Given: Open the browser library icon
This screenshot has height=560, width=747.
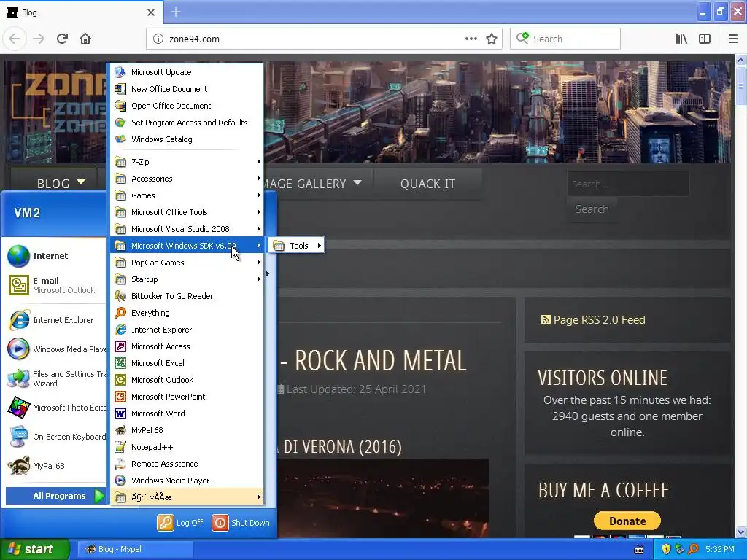Looking at the screenshot, I should pos(681,39).
